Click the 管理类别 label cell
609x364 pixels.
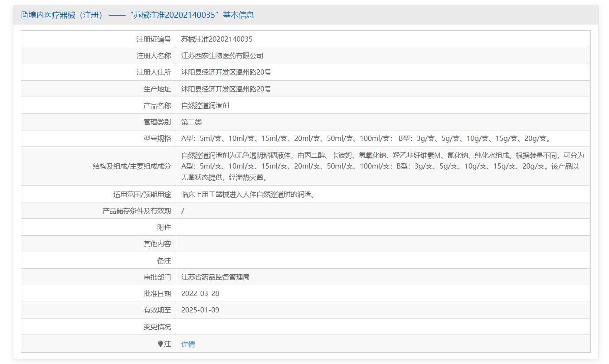tap(98, 122)
